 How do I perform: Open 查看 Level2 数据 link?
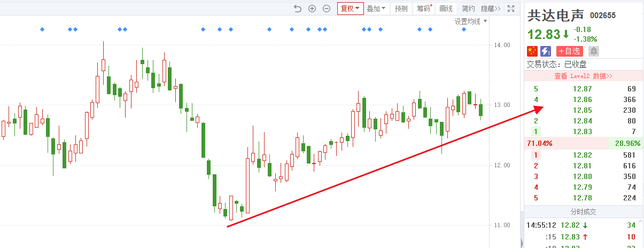point(583,76)
